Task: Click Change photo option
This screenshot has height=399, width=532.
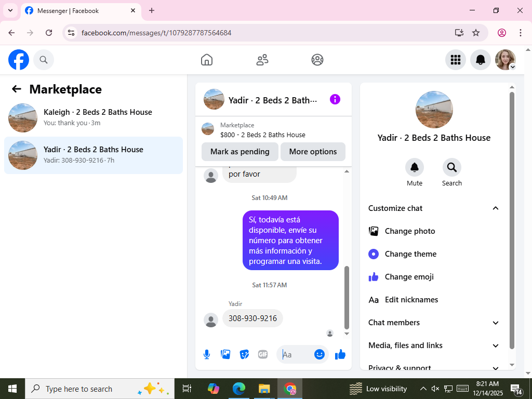Action: (x=434, y=231)
